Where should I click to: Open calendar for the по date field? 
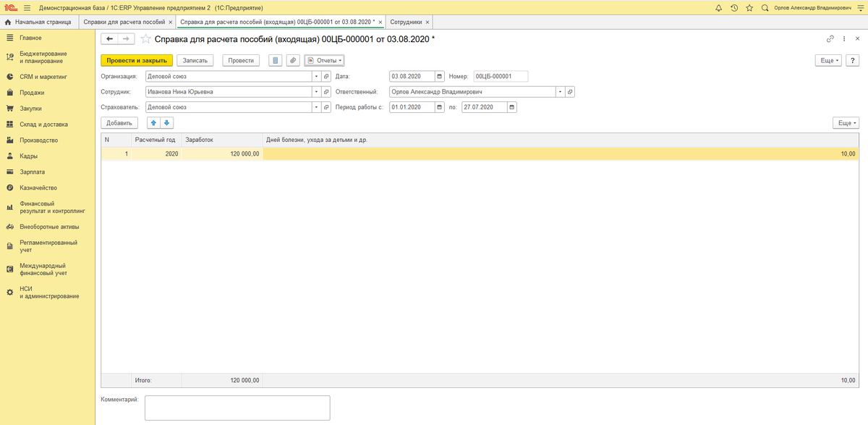(x=512, y=107)
